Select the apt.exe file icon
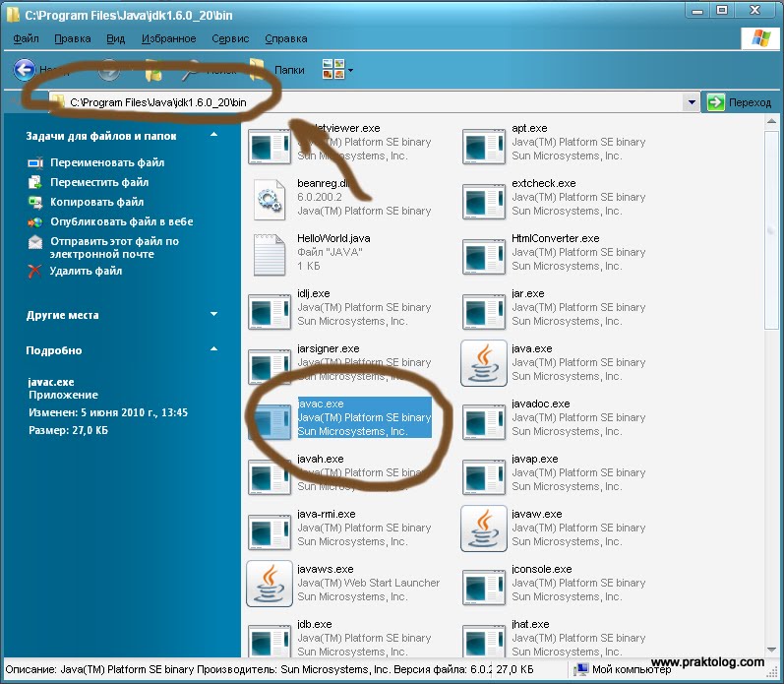 pyautogui.click(x=484, y=146)
